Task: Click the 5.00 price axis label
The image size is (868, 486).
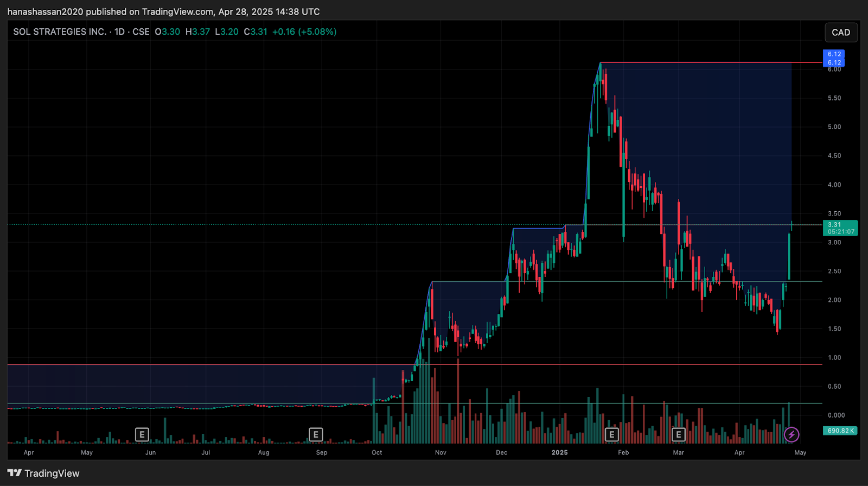Action: click(x=834, y=127)
